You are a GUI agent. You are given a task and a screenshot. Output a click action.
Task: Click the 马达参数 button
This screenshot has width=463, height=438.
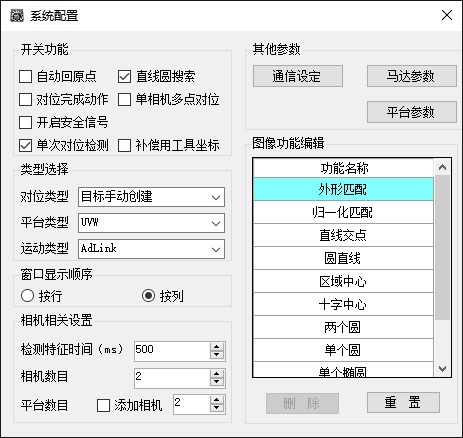412,76
